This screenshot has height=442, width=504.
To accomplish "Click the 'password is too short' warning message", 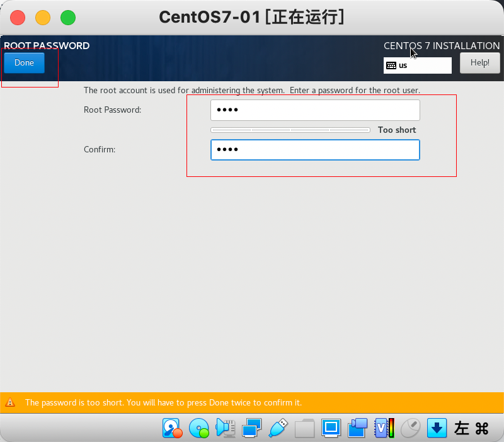I will click(x=163, y=402).
